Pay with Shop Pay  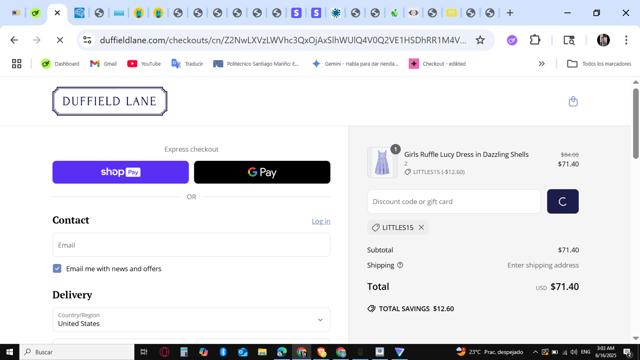[120, 172]
